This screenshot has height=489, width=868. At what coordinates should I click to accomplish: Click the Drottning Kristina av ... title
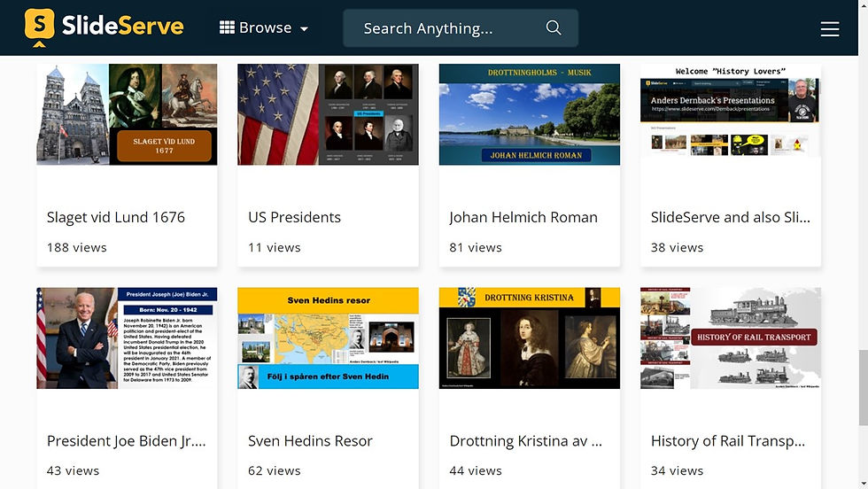point(525,441)
